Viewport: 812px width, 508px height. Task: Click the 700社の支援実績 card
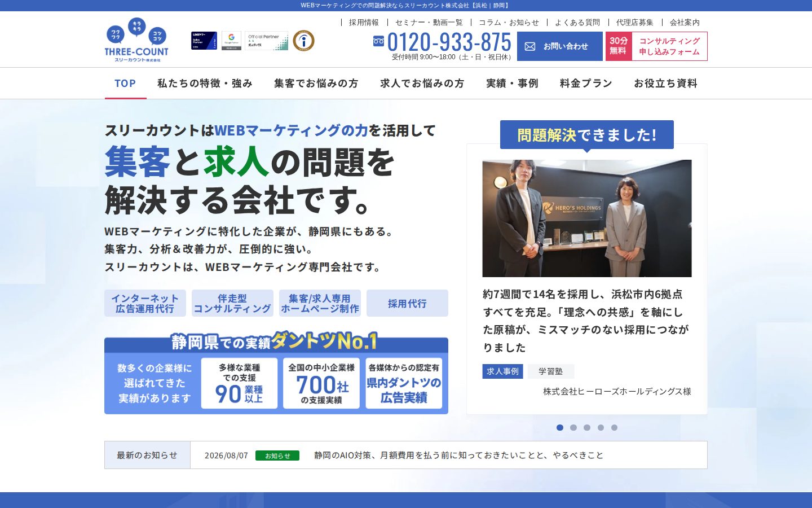point(321,383)
